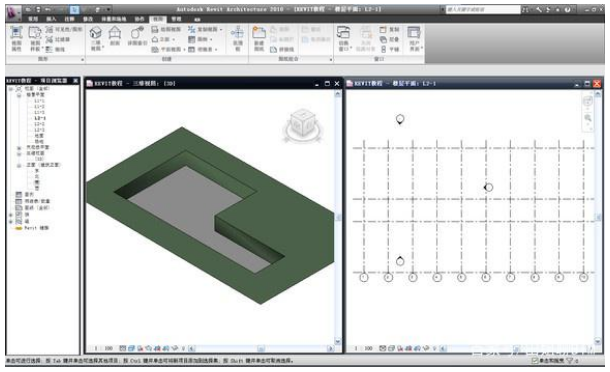Open the Duplicate View dropdown

(205, 29)
